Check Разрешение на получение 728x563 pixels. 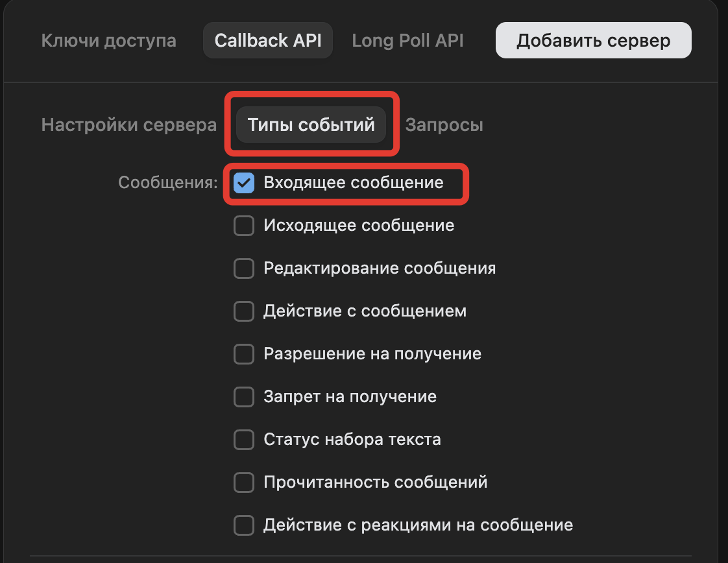coord(243,354)
